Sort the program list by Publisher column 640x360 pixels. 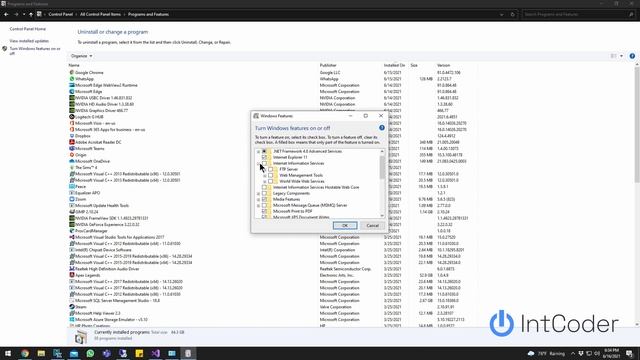pyautogui.click(x=328, y=65)
